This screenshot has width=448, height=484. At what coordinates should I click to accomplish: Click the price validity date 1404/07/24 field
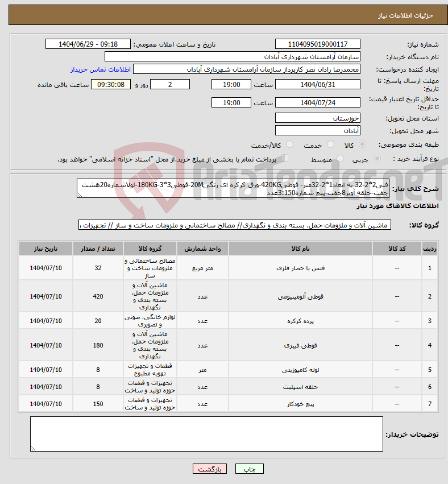pos(317,102)
